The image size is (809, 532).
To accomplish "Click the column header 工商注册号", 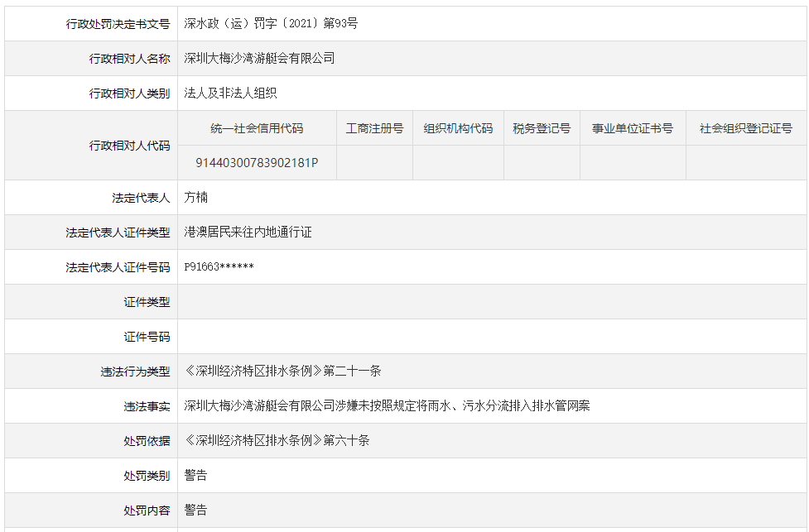I will point(374,128).
